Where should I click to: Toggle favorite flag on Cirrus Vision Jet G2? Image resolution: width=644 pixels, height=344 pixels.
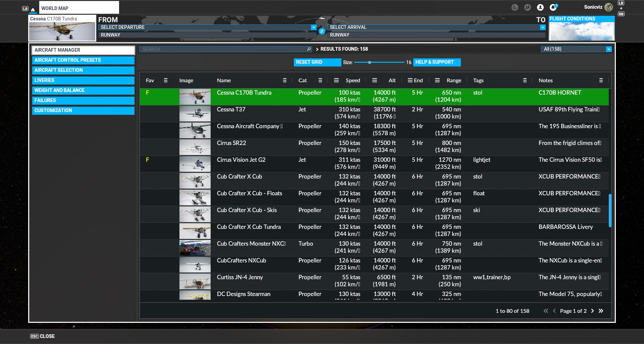tap(147, 160)
